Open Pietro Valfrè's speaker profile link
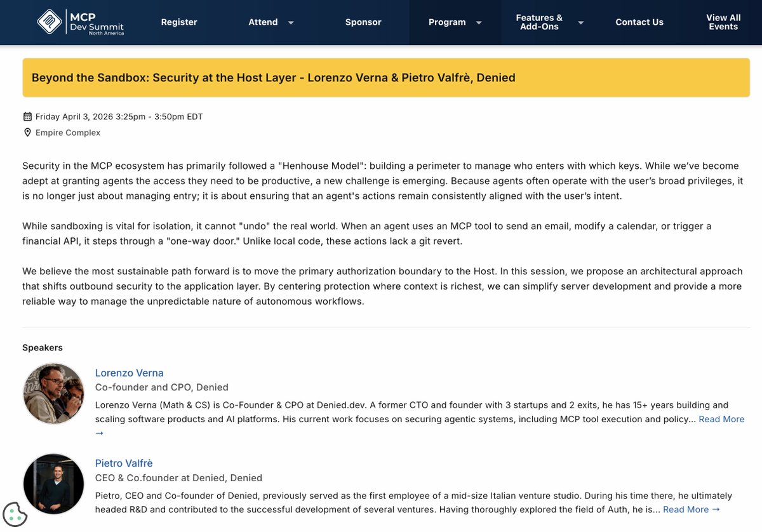This screenshot has width=762, height=532. click(124, 463)
